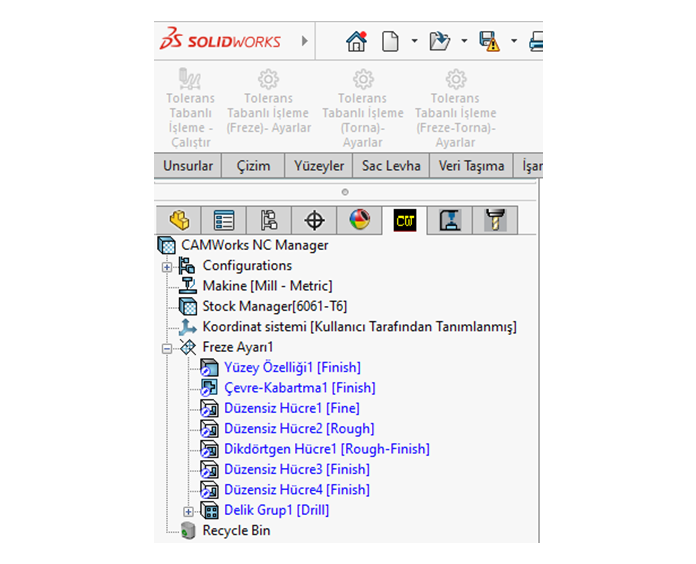This screenshot has height=564, width=696.
Task: Click the Save disk icon
Action: tap(489, 42)
